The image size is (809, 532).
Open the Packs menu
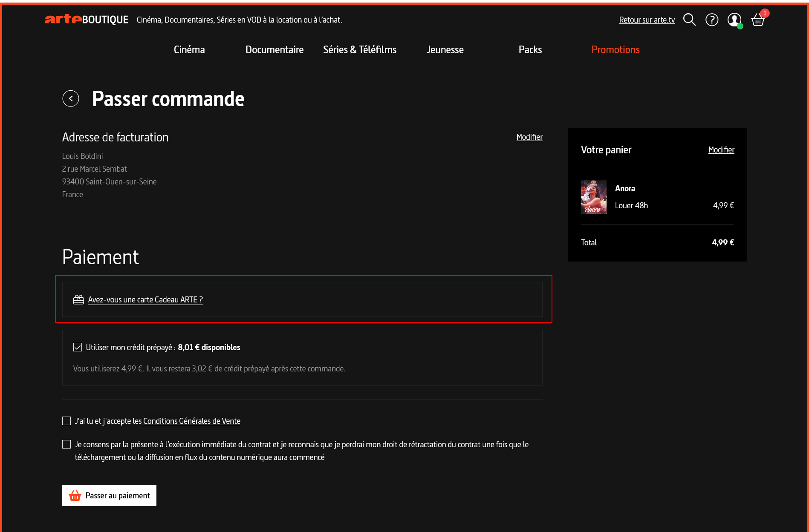pos(530,49)
